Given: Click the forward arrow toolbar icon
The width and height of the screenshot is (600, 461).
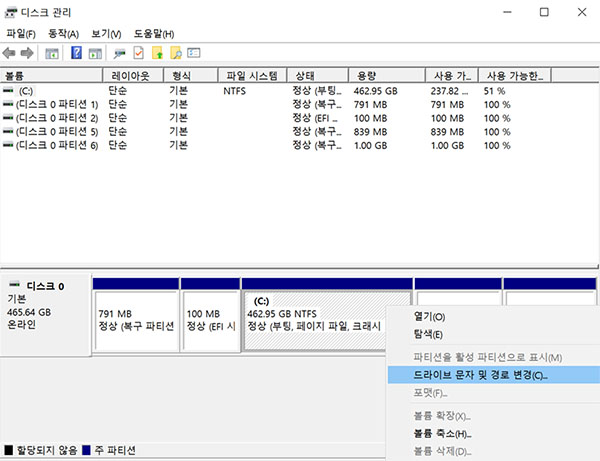Looking at the screenshot, I should (27, 53).
